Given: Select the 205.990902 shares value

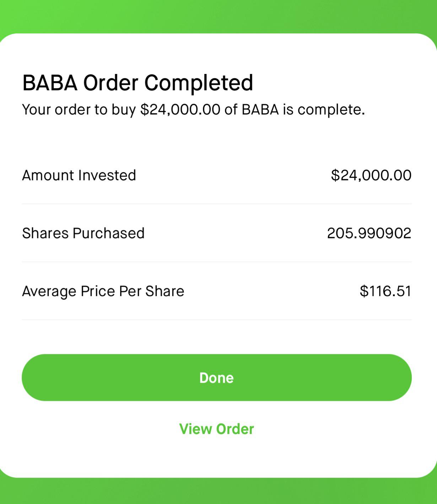Looking at the screenshot, I should (369, 233).
